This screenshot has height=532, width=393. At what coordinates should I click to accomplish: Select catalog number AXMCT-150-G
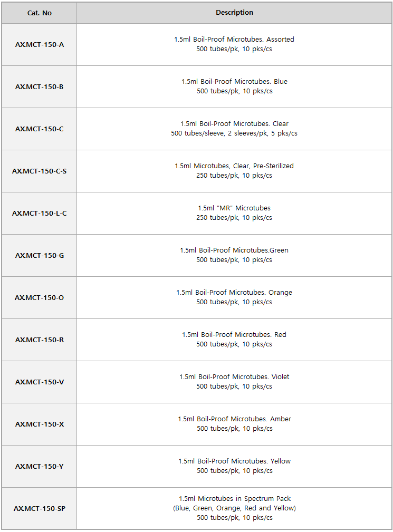pyautogui.click(x=40, y=256)
